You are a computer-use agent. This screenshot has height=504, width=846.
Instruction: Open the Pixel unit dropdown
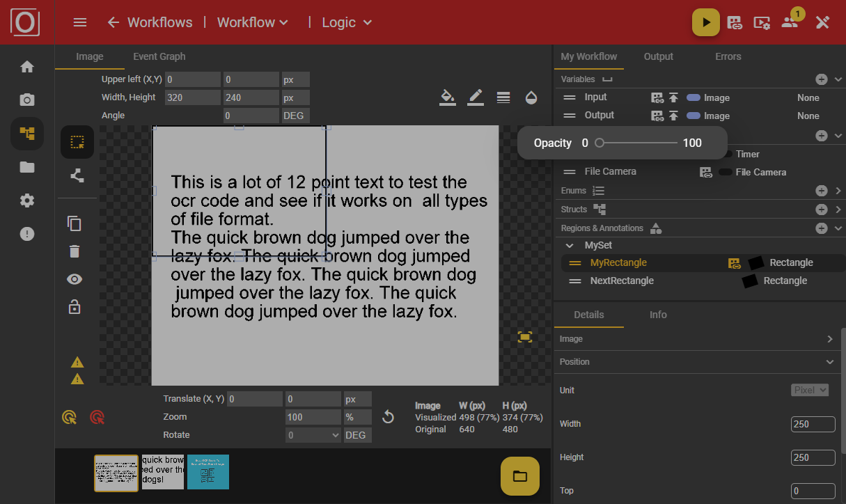(x=810, y=390)
